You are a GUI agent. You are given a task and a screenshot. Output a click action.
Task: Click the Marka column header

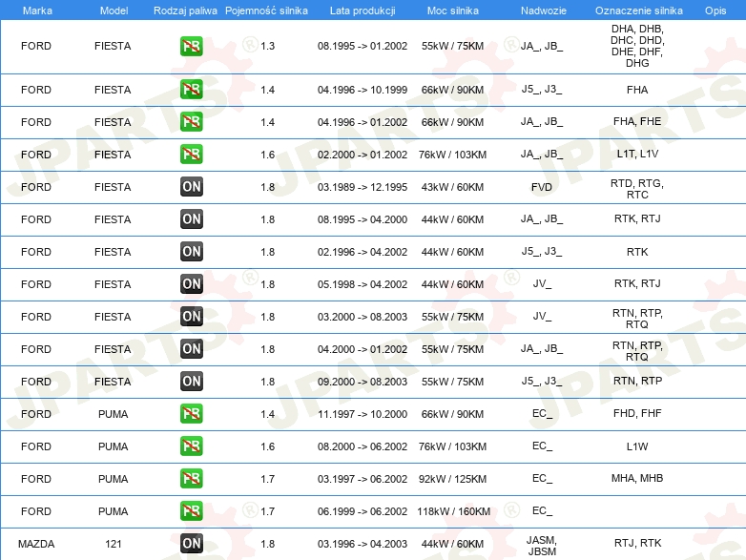point(37,10)
